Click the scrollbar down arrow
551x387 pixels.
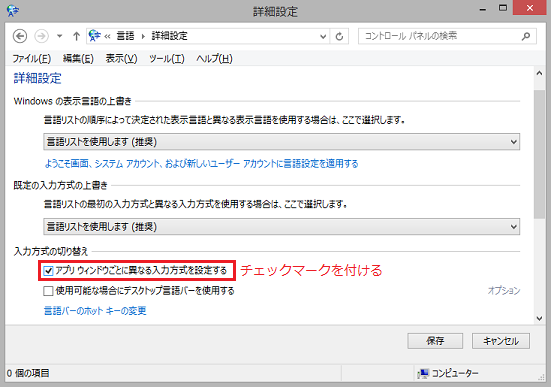(x=539, y=318)
